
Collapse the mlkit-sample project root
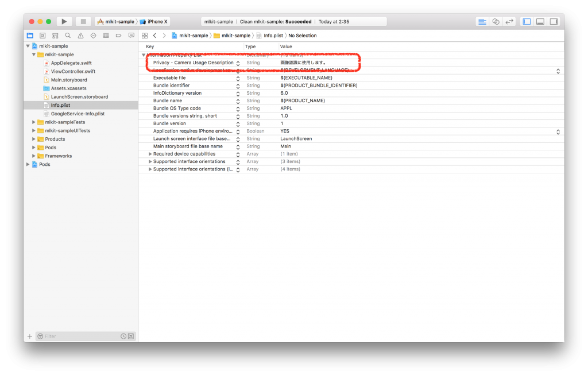pos(28,46)
